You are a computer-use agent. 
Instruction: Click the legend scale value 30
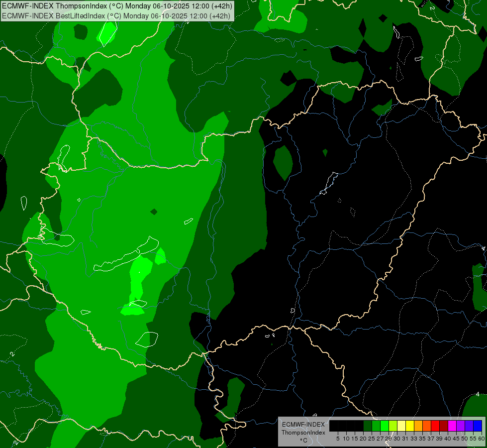(x=397, y=439)
